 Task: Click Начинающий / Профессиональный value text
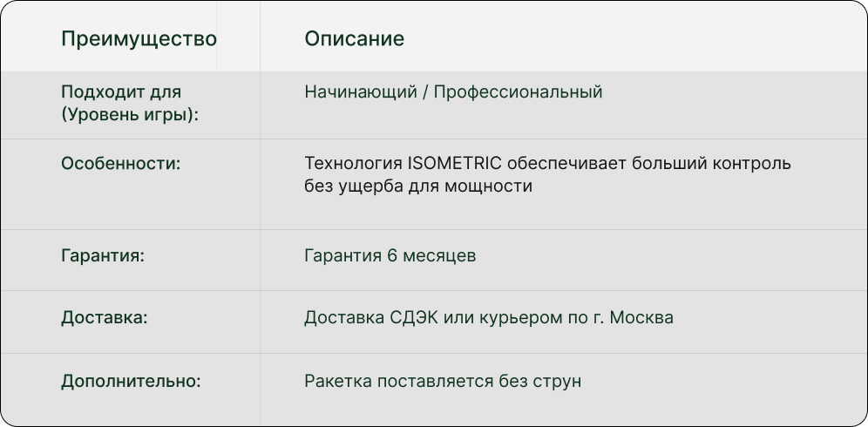[453, 92]
